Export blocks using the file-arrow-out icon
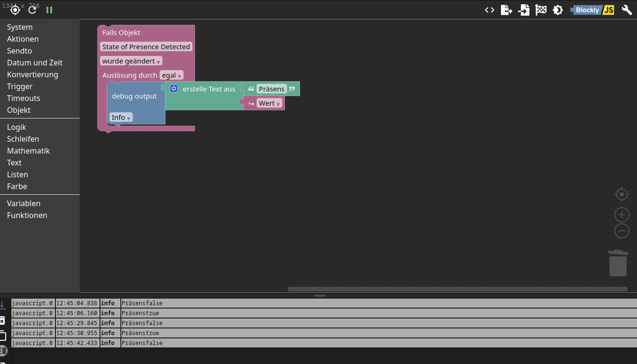 pyautogui.click(x=507, y=10)
